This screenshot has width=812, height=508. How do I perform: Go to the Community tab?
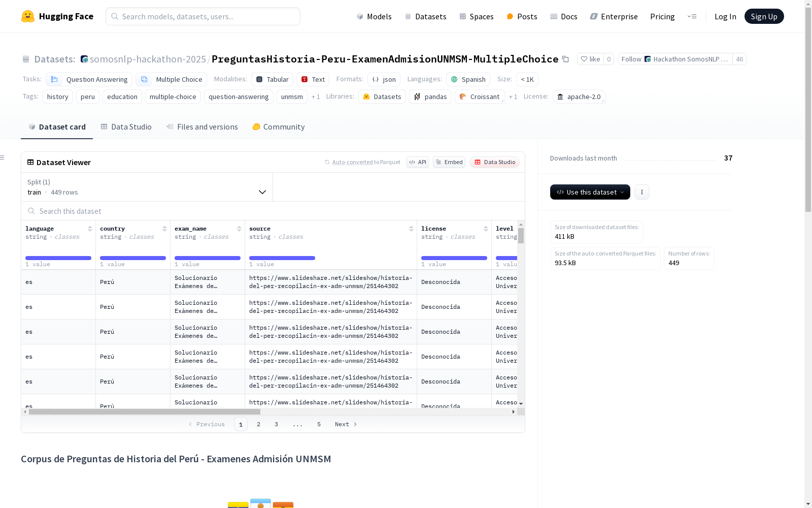tap(279, 127)
